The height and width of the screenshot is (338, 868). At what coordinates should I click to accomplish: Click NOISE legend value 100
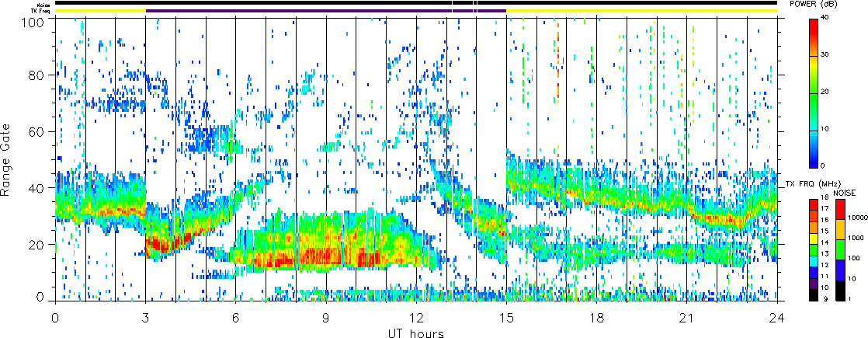[x=854, y=258]
